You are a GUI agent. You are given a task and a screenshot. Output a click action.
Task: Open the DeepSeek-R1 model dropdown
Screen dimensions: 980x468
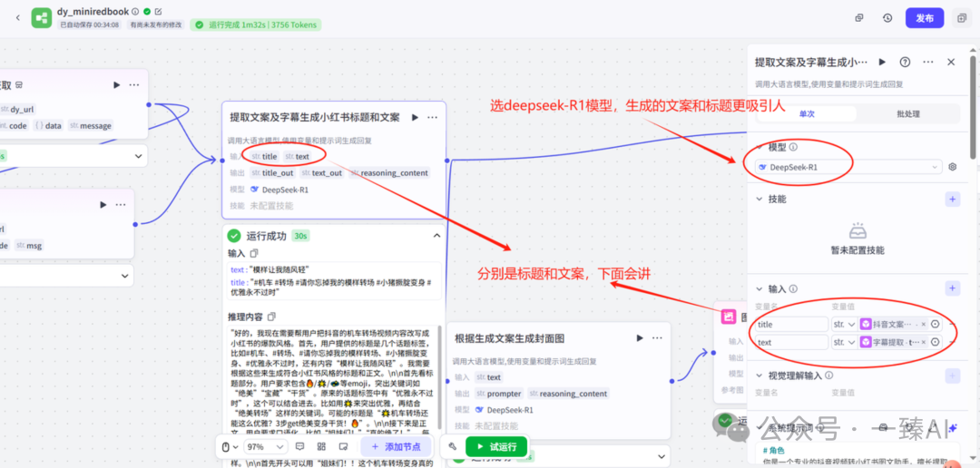[x=848, y=167]
